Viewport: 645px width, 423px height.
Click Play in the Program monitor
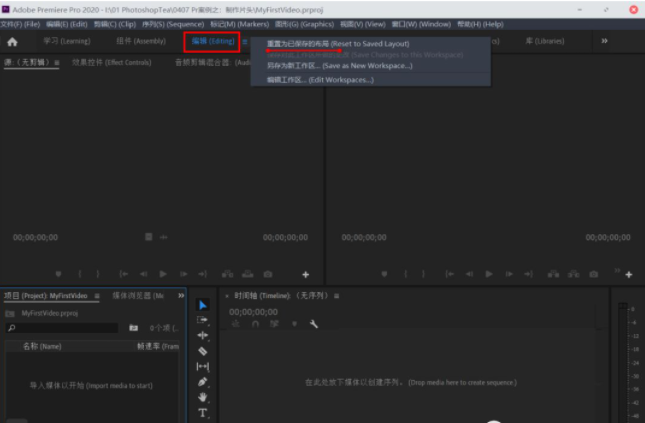489,274
